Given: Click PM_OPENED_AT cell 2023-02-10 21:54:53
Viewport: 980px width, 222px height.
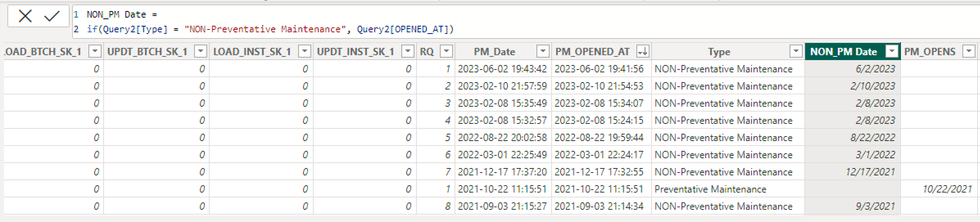Looking at the screenshot, I should coord(602,86).
